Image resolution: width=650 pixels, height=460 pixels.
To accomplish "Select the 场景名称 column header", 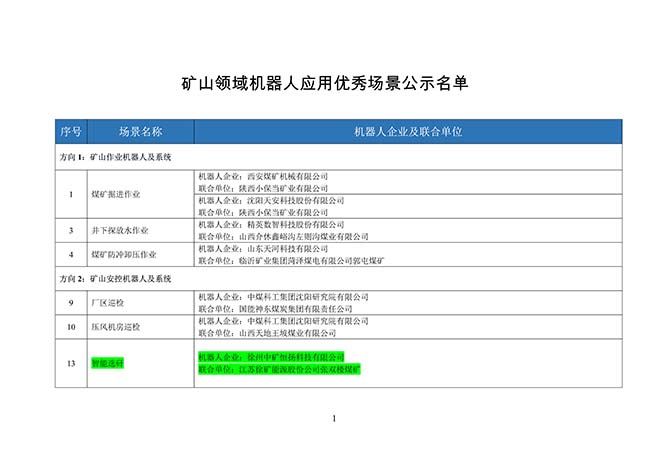I will (x=140, y=132).
